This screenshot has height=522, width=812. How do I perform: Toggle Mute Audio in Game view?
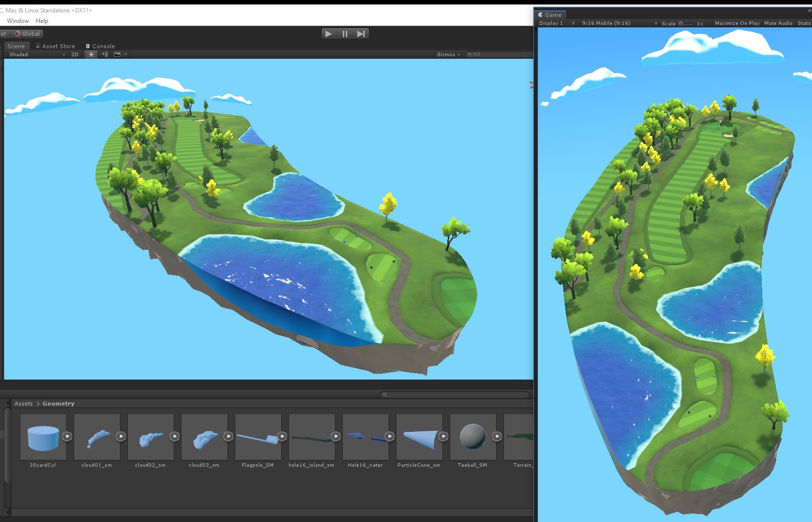778,23
